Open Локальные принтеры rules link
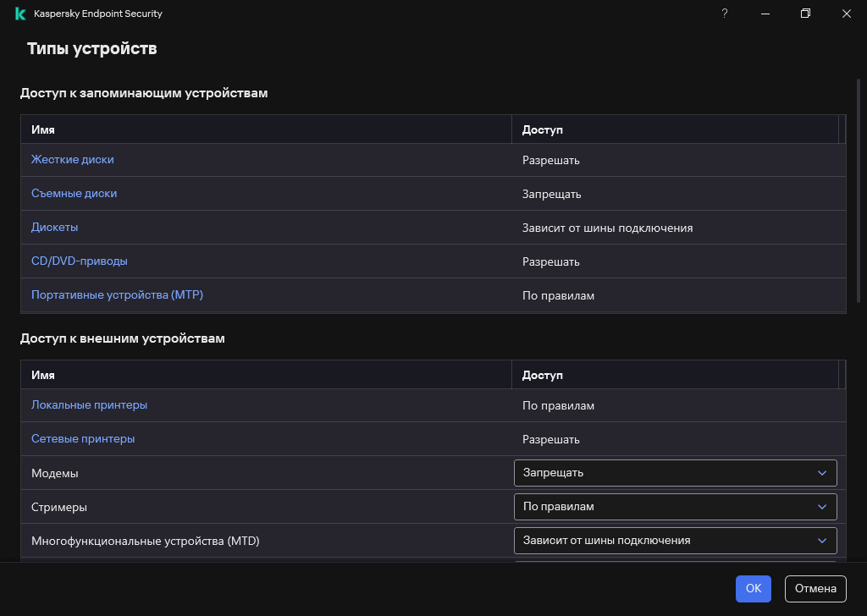 pos(89,405)
